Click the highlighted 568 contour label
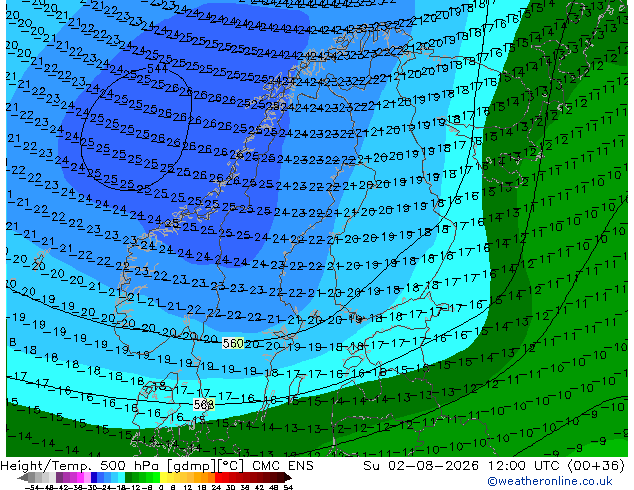 (x=204, y=404)
